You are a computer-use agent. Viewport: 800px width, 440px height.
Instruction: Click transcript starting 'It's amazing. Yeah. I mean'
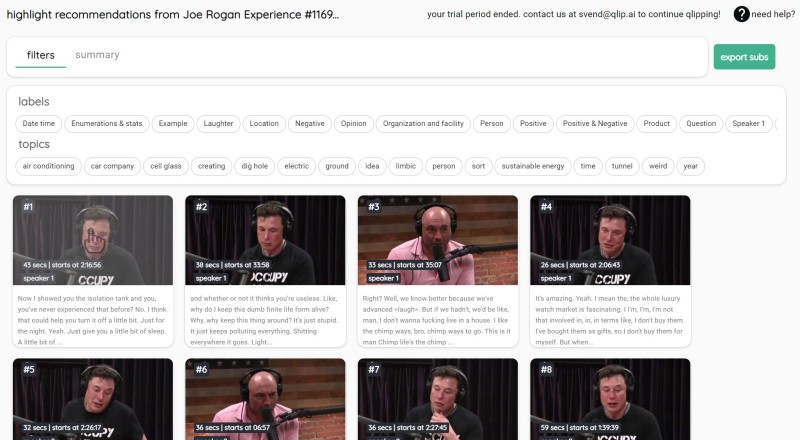pyautogui.click(x=610, y=320)
